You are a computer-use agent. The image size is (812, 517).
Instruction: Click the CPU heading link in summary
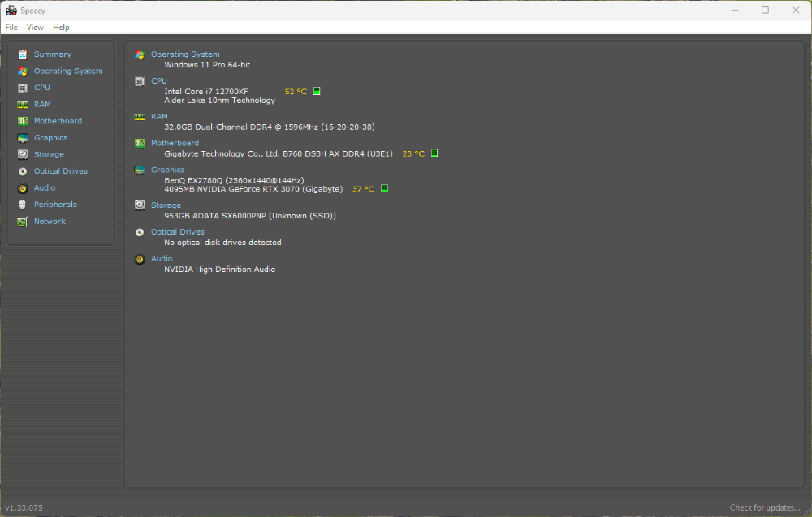tap(158, 80)
